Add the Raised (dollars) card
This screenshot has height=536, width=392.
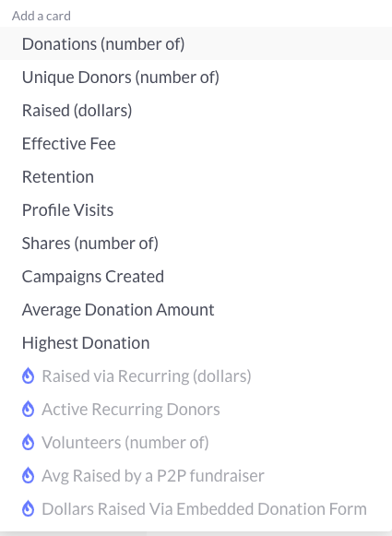coord(196,110)
